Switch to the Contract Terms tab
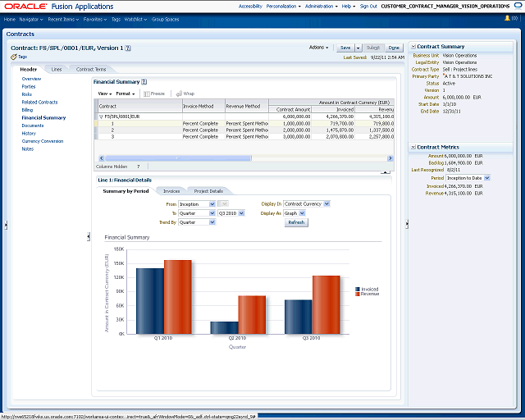Image resolution: width=525 pixels, height=420 pixels. coord(91,70)
